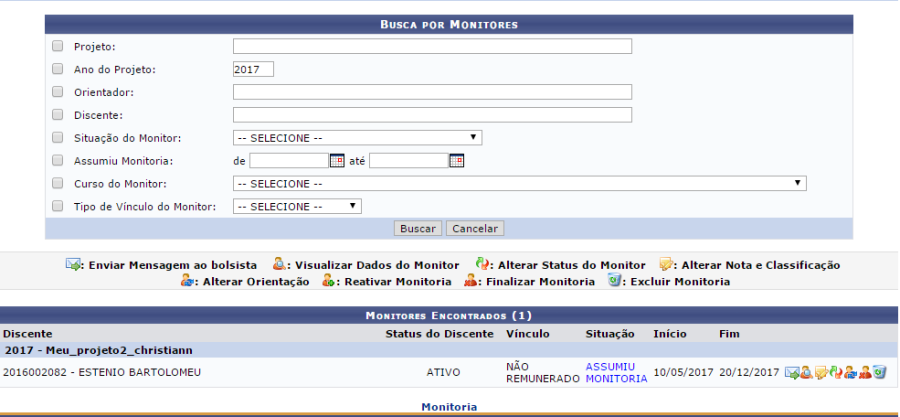Image resolution: width=900 pixels, height=417 pixels.
Task: Click the Cancelar button
Action: [x=475, y=228]
